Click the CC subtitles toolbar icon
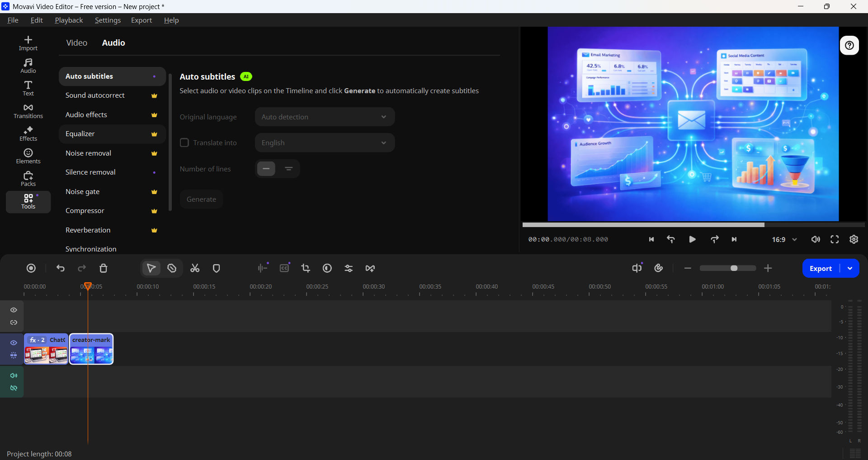This screenshot has height=460, width=868. click(284, 268)
